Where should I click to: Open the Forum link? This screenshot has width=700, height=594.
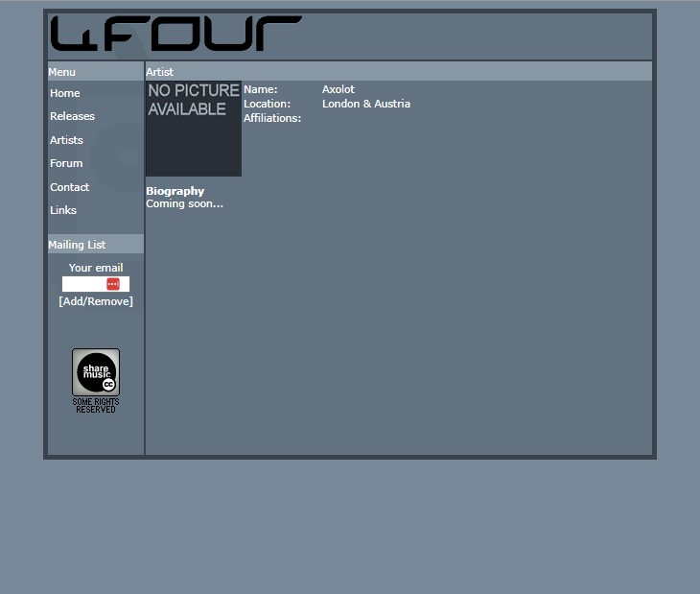66,163
